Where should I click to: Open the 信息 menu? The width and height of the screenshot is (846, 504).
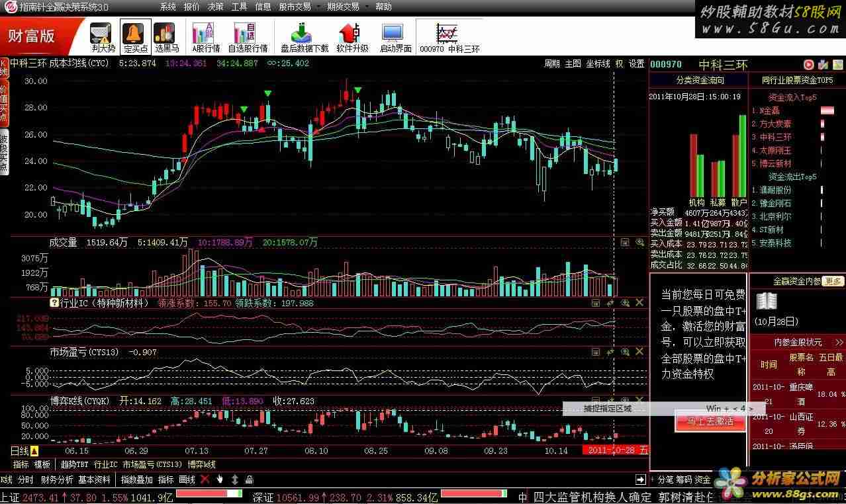coord(263,7)
